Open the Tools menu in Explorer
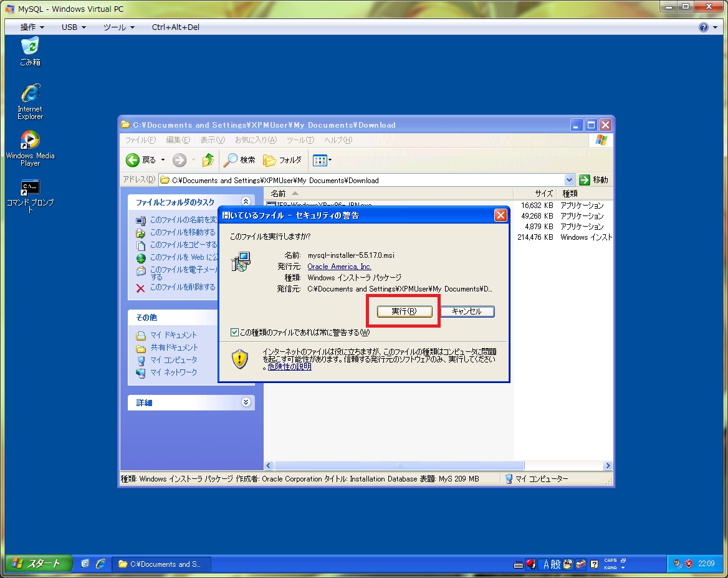The height and width of the screenshot is (578, 728). coord(300,140)
